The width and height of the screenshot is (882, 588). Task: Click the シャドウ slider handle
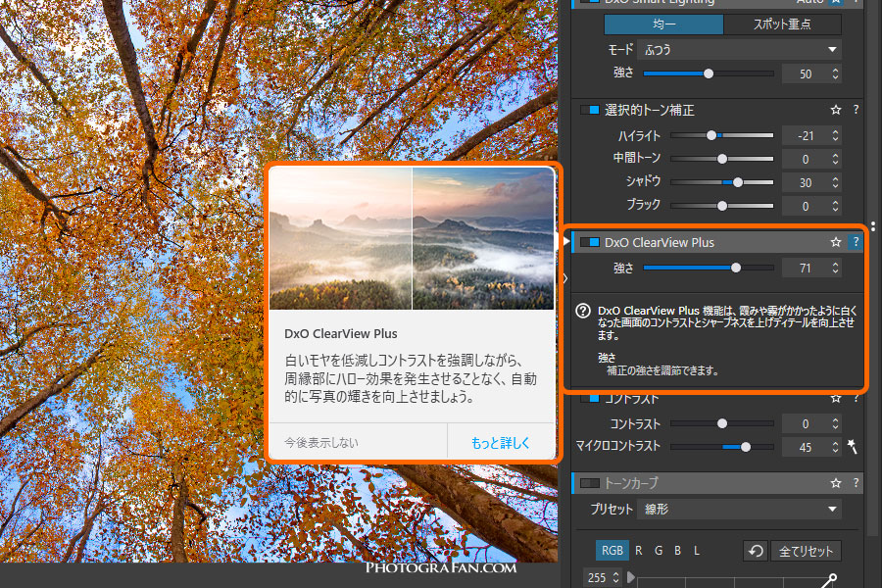tap(738, 182)
